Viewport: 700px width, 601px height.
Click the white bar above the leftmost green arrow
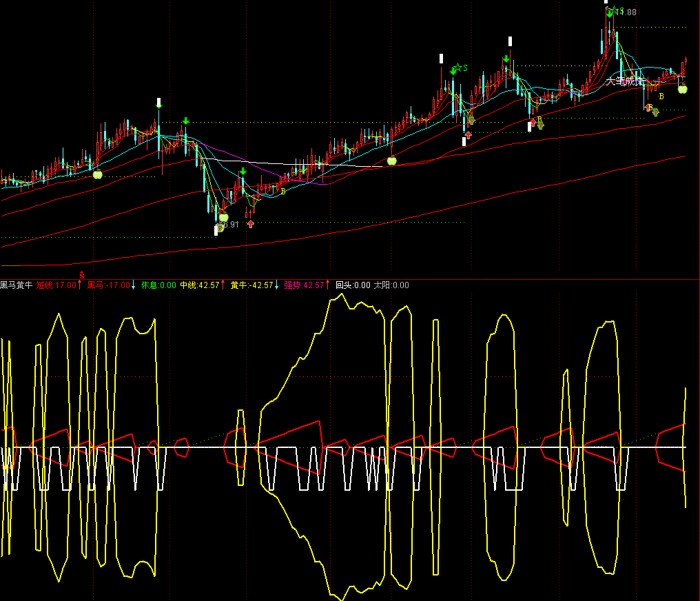point(158,101)
